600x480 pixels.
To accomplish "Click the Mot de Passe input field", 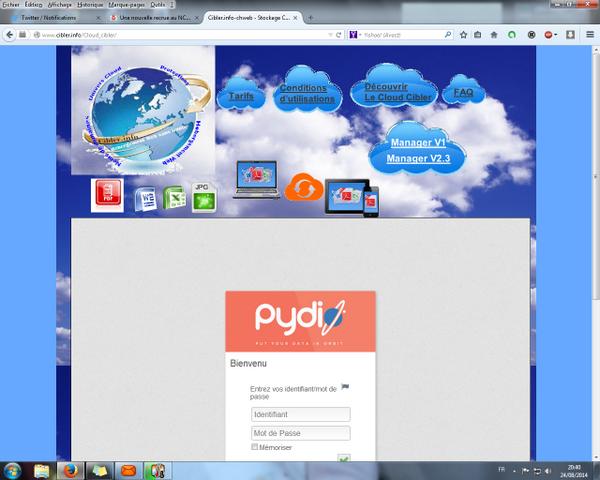I will point(301,433).
